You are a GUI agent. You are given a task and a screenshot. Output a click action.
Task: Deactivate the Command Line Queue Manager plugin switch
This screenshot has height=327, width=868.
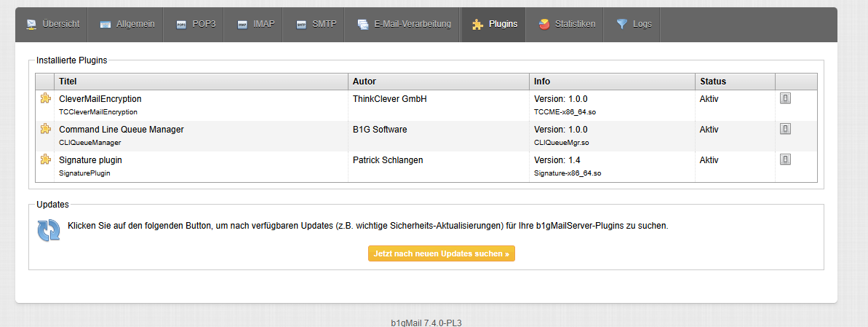click(x=785, y=129)
